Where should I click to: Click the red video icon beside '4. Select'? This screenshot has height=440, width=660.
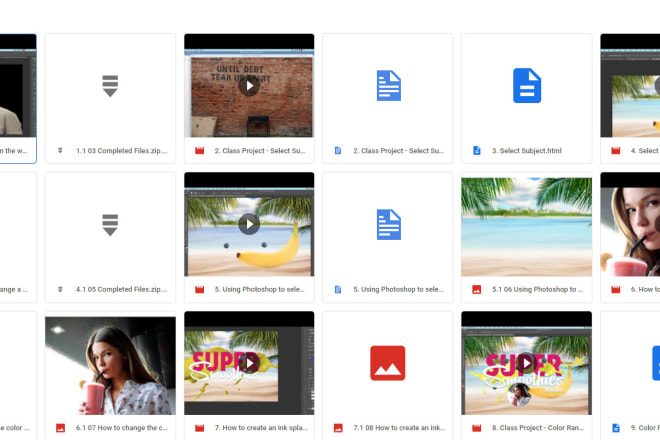[615, 150]
